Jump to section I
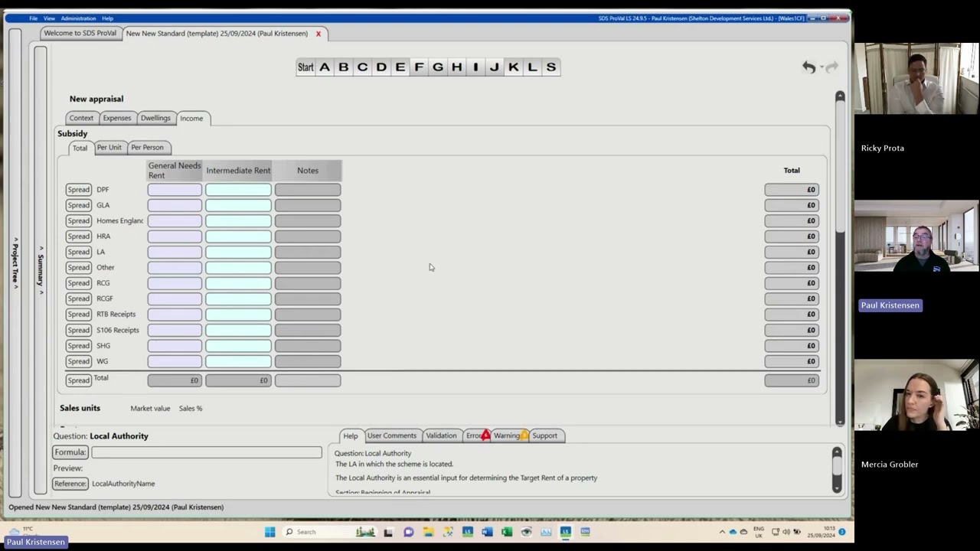 click(x=475, y=67)
